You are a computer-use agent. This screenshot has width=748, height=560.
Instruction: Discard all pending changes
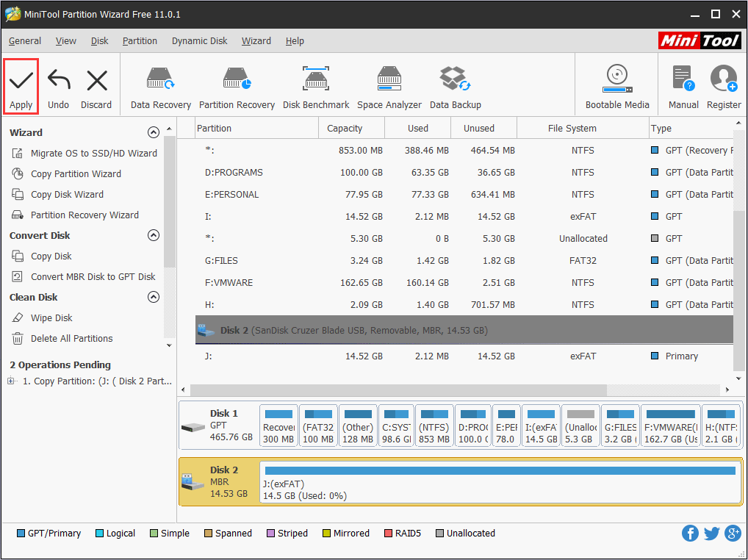96,89
